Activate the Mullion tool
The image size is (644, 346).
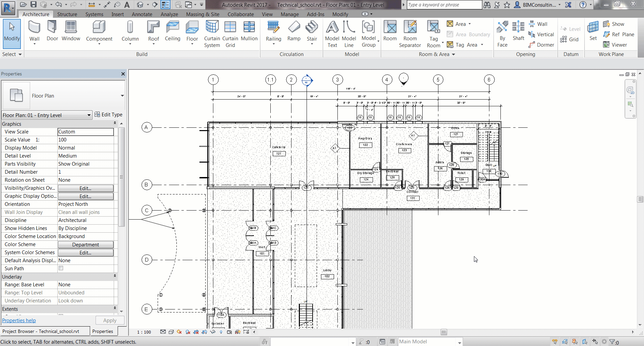click(249, 31)
